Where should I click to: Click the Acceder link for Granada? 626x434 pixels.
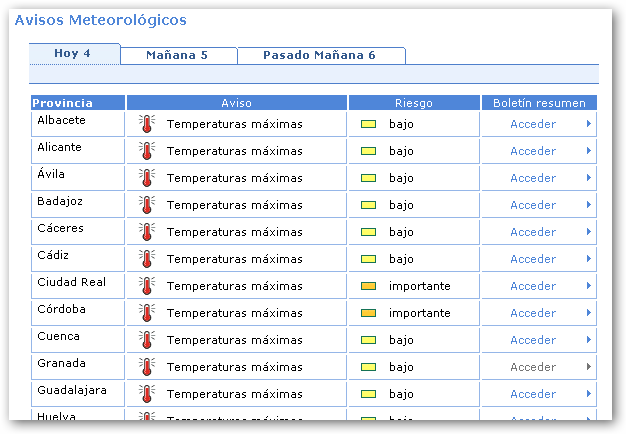(x=532, y=367)
